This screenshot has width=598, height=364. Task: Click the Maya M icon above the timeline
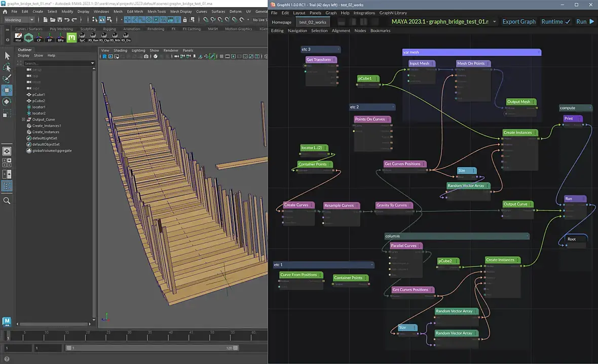(7, 321)
